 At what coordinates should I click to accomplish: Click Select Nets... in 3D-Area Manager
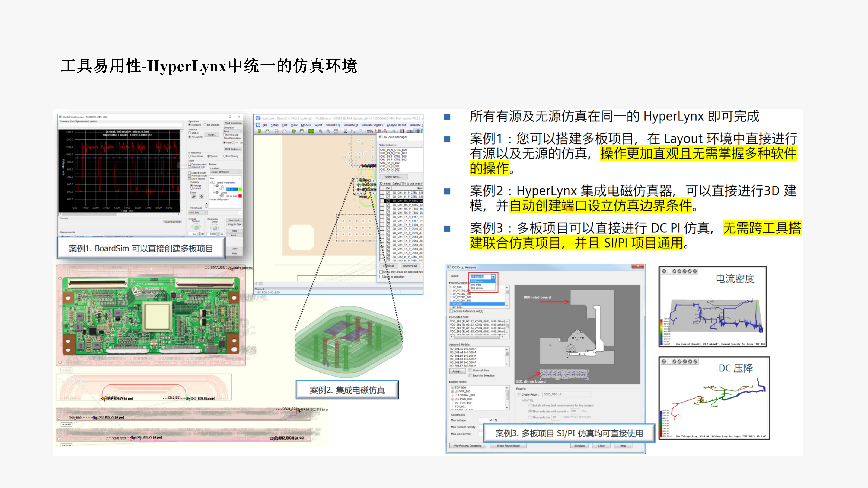(394, 177)
